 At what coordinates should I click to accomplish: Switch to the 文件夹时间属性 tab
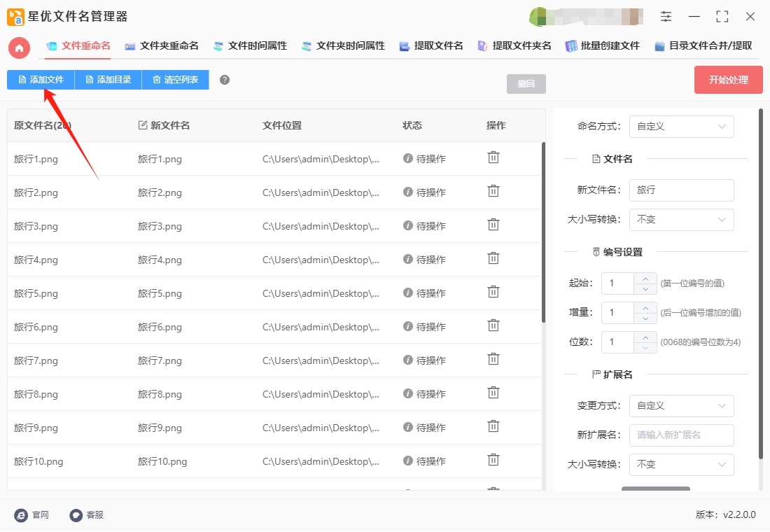343,46
